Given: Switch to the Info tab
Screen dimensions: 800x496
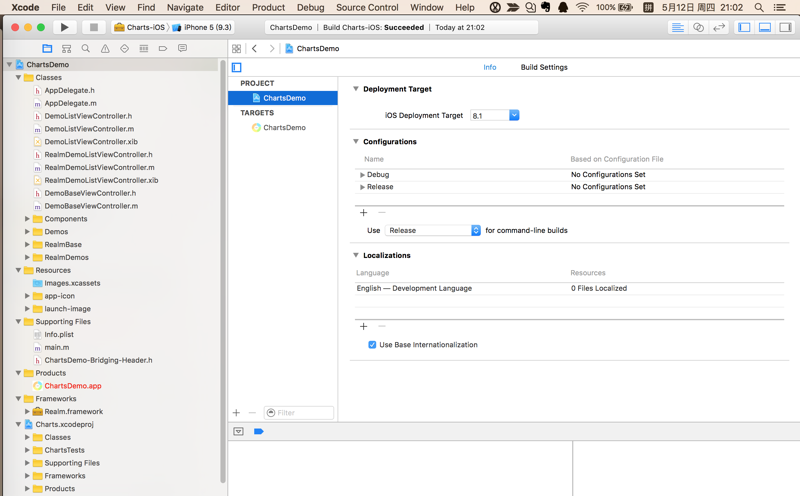Looking at the screenshot, I should pyautogui.click(x=490, y=67).
